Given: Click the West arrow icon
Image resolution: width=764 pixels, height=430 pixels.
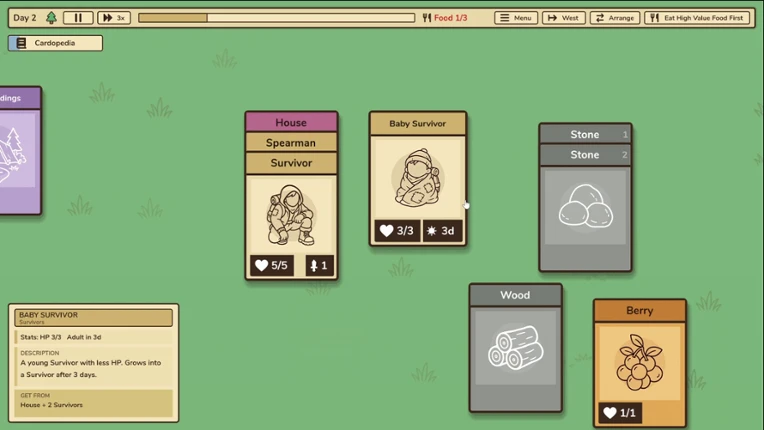Looking at the screenshot, I should click(552, 18).
